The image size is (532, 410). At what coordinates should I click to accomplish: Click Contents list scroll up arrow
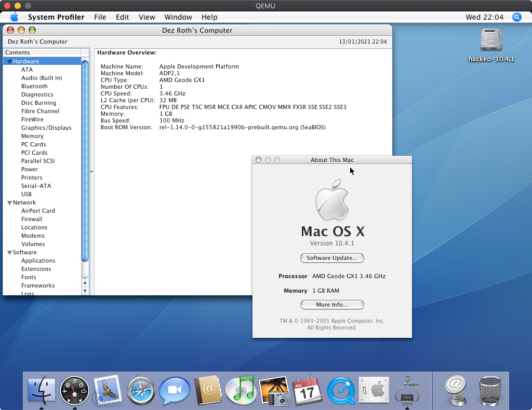[x=85, y=283]
